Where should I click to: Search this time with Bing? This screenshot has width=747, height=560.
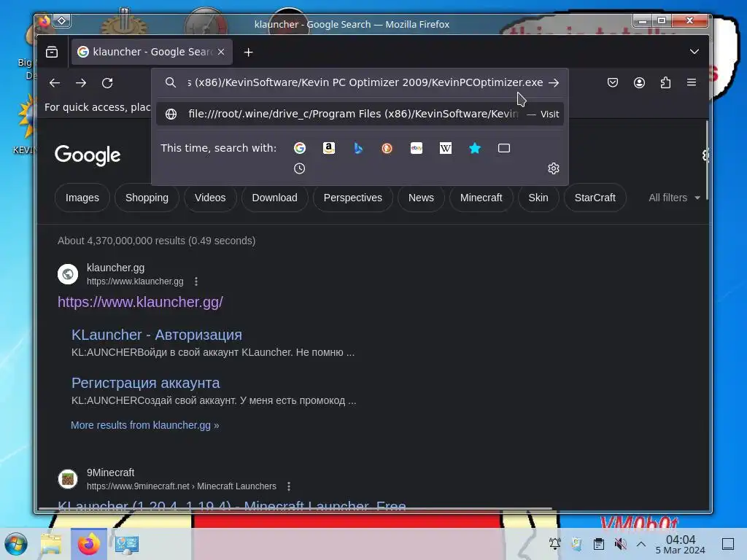coord(358,148)
